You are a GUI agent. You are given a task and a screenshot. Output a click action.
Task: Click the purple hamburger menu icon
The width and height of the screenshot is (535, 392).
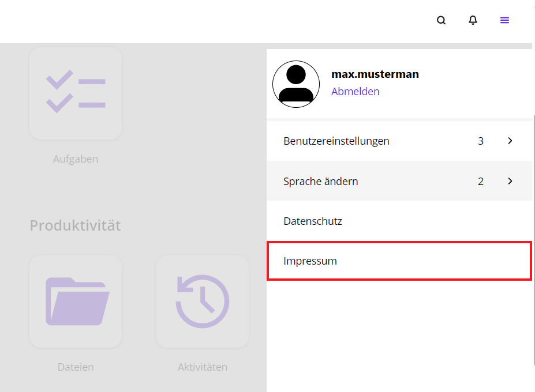504,20
